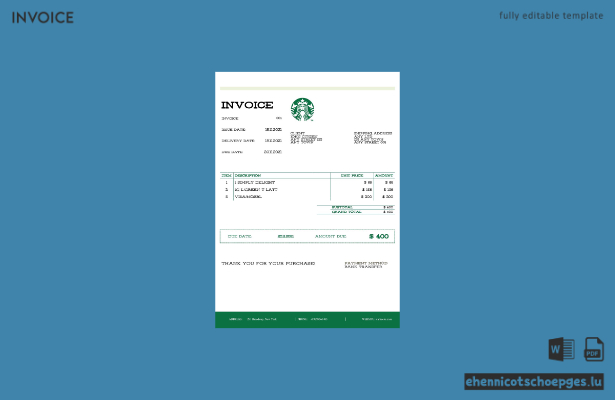Image resolution: width=615 pixels, height=400 pixels.
Task: Click the 'DESCRIPTION' column header in the table
Action: [x=248, y=175]
